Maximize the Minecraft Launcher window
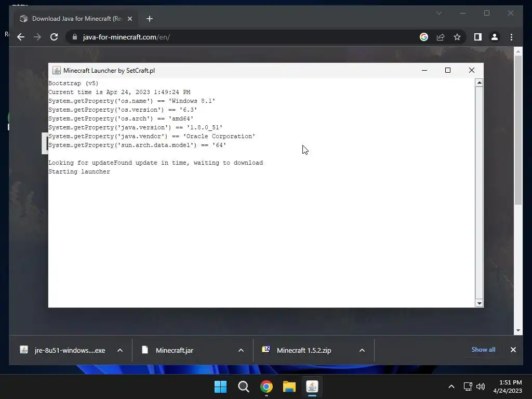Viewport: 532px width, 399px height. click(448, 70)
